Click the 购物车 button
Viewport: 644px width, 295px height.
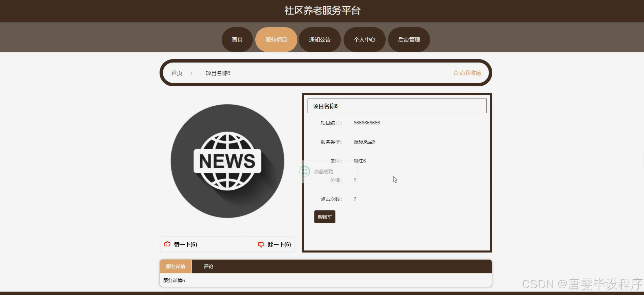coord(325,217)
